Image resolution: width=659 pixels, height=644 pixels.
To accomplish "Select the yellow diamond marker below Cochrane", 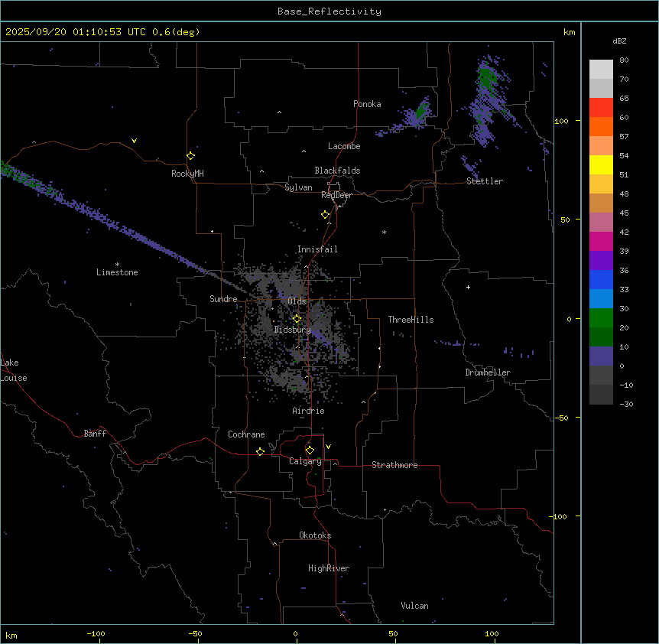I will pos(260,452).
